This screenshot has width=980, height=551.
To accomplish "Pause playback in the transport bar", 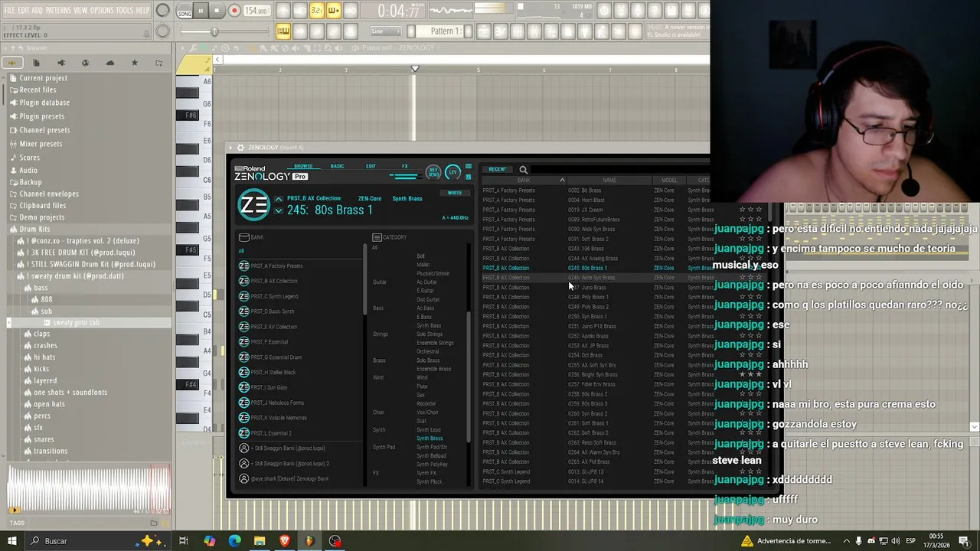I will (201, 11).
